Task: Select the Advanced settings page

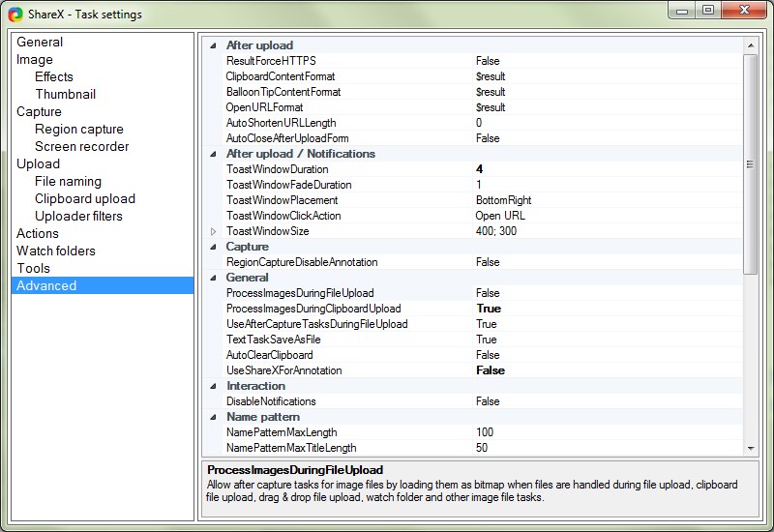Action: point(103,285)
